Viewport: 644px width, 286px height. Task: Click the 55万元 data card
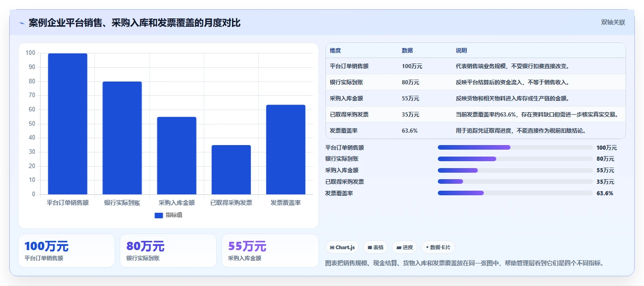270,251
